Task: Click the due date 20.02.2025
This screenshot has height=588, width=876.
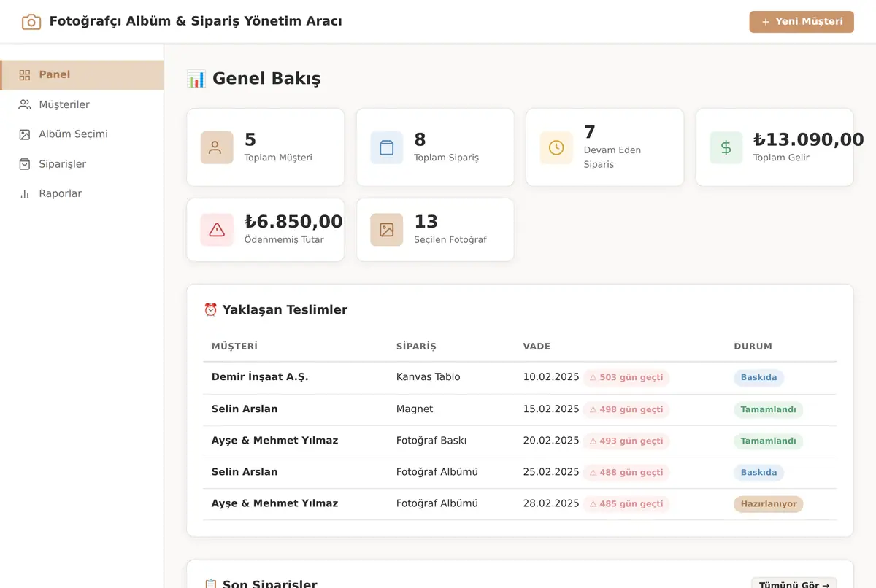Action: click(551, 441)
